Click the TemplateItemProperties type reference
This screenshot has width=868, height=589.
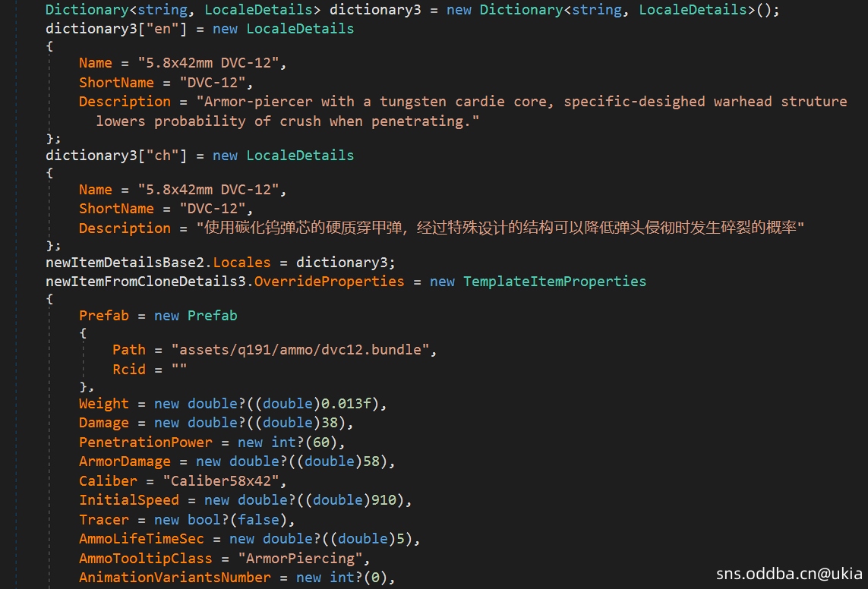554,282
